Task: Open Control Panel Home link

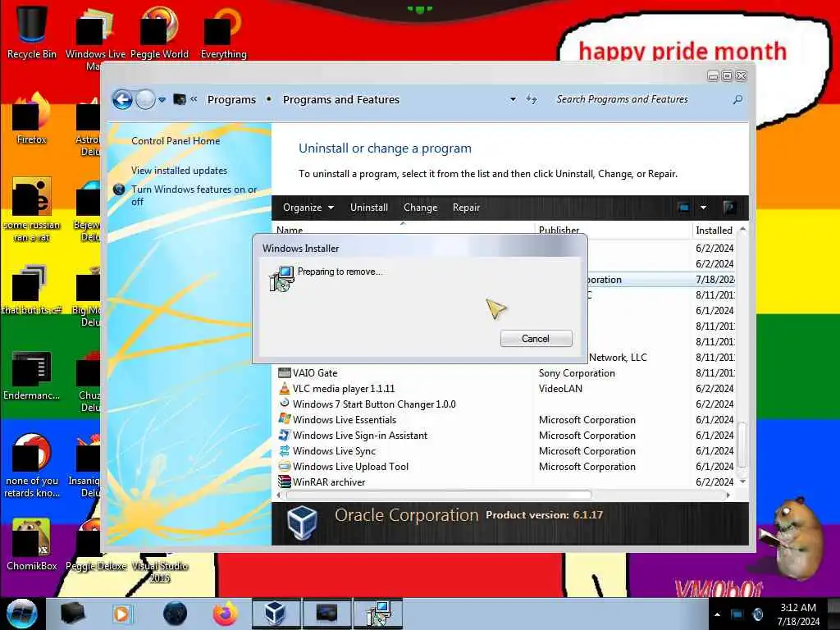Action: (176, 141)
